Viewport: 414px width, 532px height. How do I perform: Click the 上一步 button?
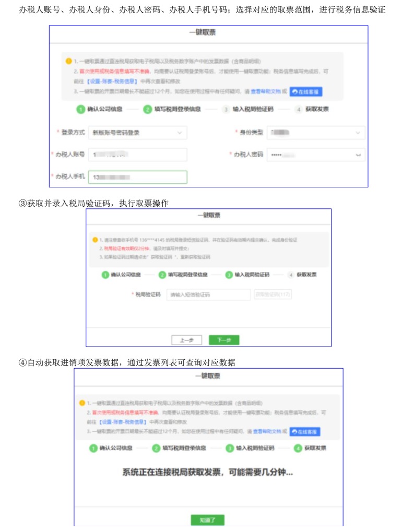click(186, 340)
